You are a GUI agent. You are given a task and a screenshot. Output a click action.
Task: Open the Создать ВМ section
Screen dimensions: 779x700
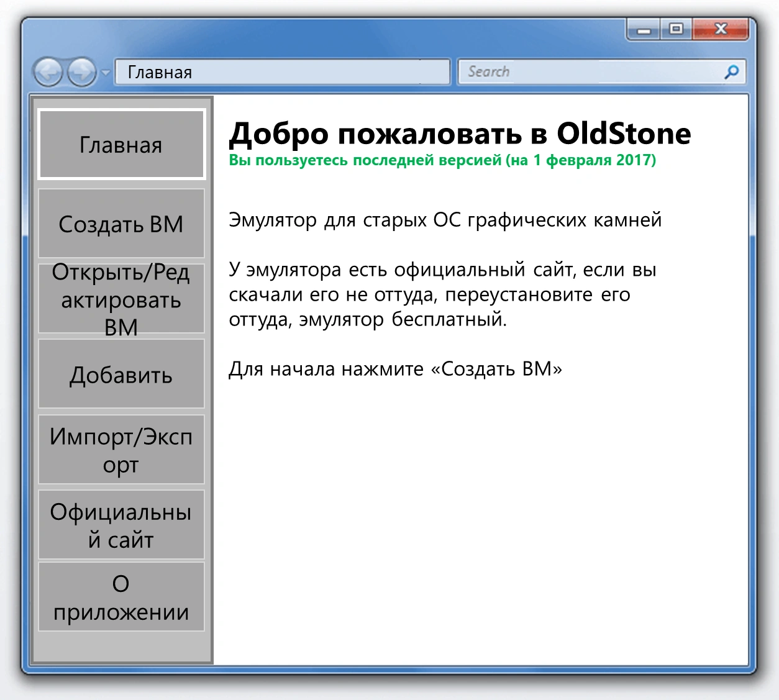click(121, 224)
